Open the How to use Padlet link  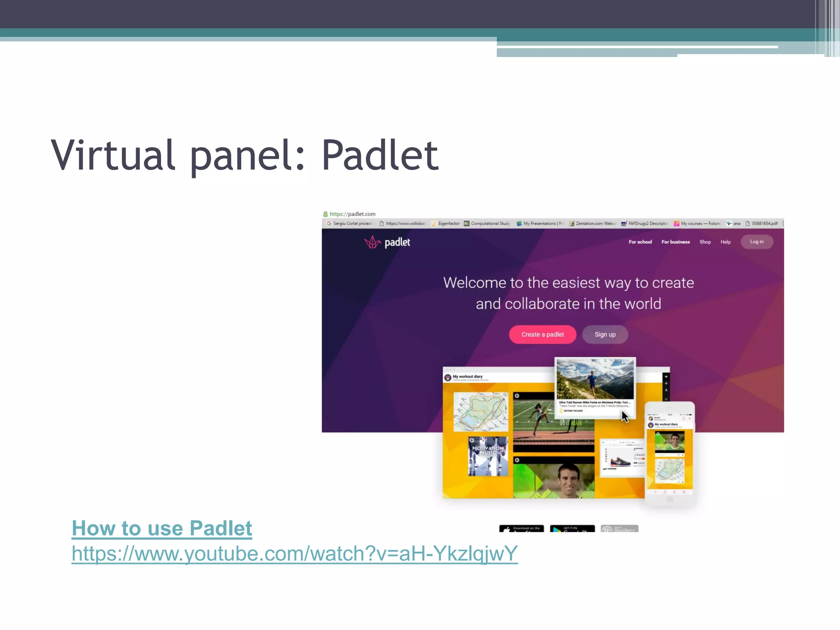(x=162, y=528)
